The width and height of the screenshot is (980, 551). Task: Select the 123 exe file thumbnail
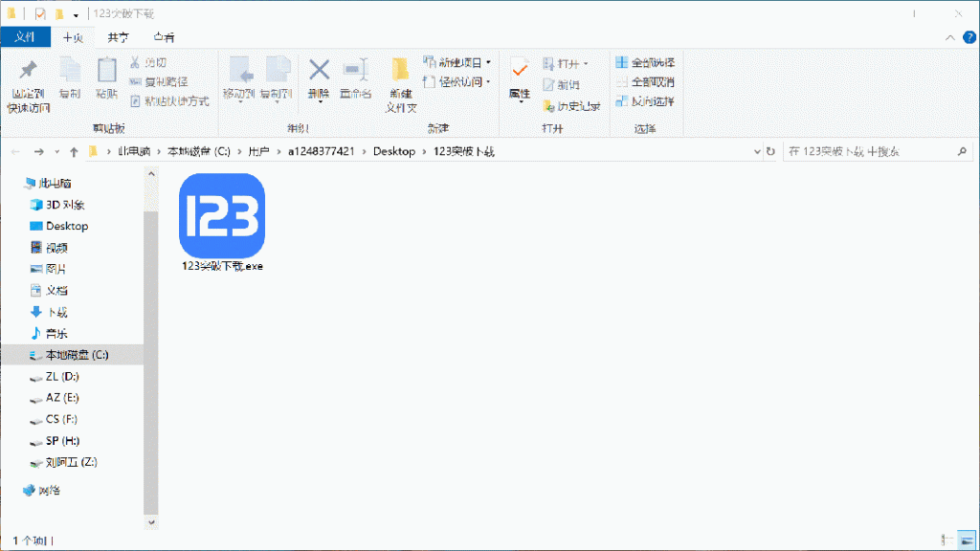222,215
